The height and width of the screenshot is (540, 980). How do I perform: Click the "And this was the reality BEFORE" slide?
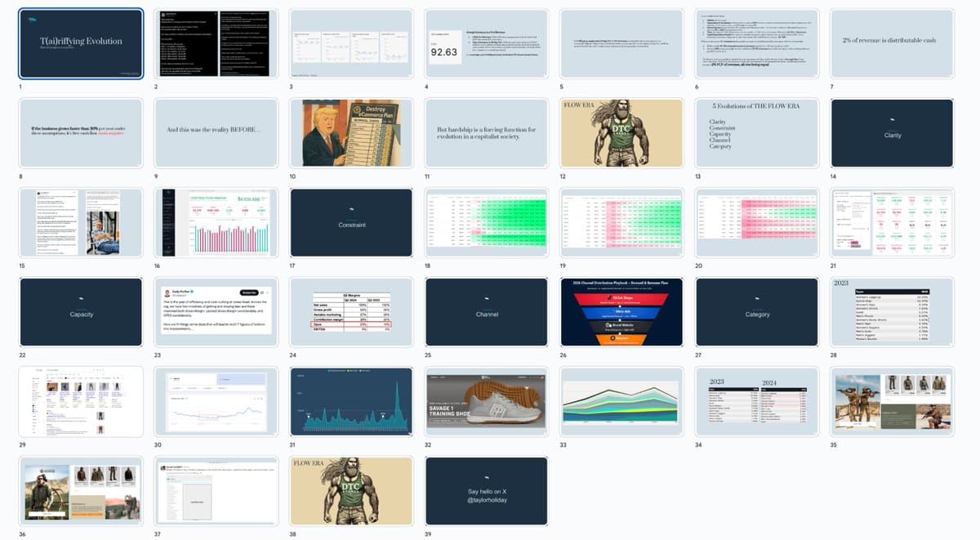216,133
